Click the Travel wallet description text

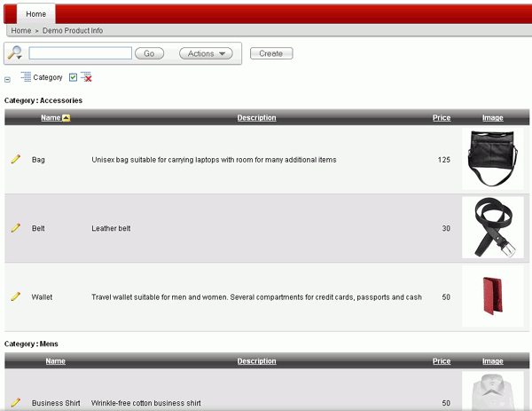pos(256,297)
